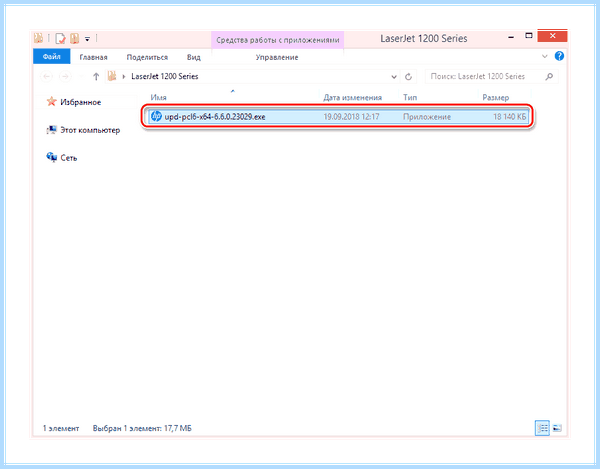Open Explorer help with question mark icon
The height and width of the screenshot is (469, 600).
pyautogui.click(x=559, y=56)
